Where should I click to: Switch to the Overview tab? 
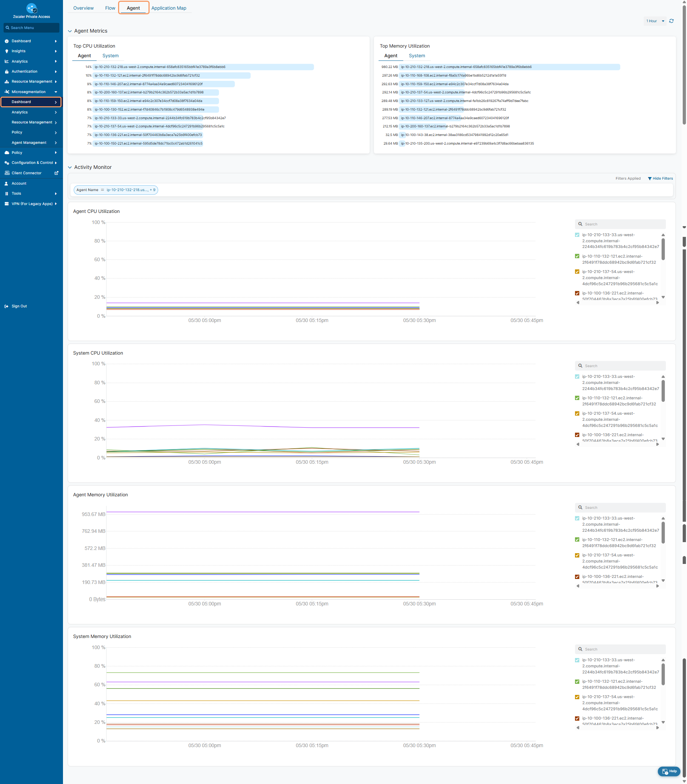[83, 8]
